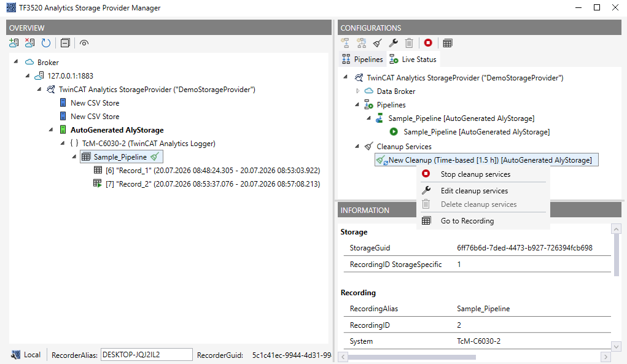The width and height of the screenshot is (627, 364).
Task: Click the Local status icon at bottom left
Action: pyautogui.click(x=15, y=354)
